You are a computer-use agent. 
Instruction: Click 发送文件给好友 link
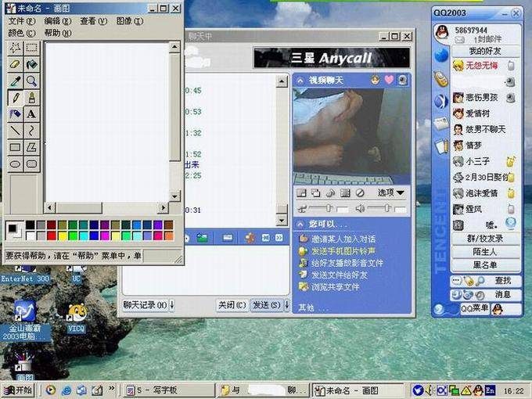pyautogui.click(x=340, y=275)
